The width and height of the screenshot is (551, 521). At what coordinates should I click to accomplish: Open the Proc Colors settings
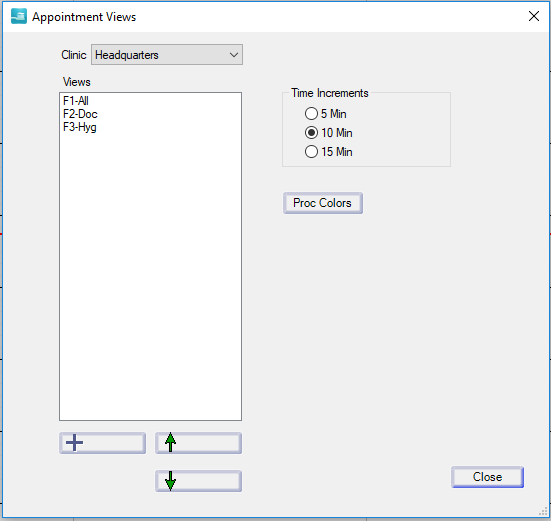pos(323,203)
